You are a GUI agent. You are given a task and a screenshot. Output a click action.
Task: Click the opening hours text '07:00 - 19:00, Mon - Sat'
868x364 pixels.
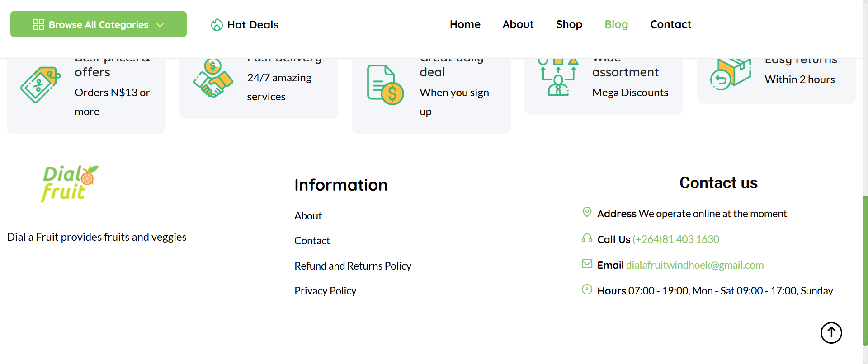(681, 291)
